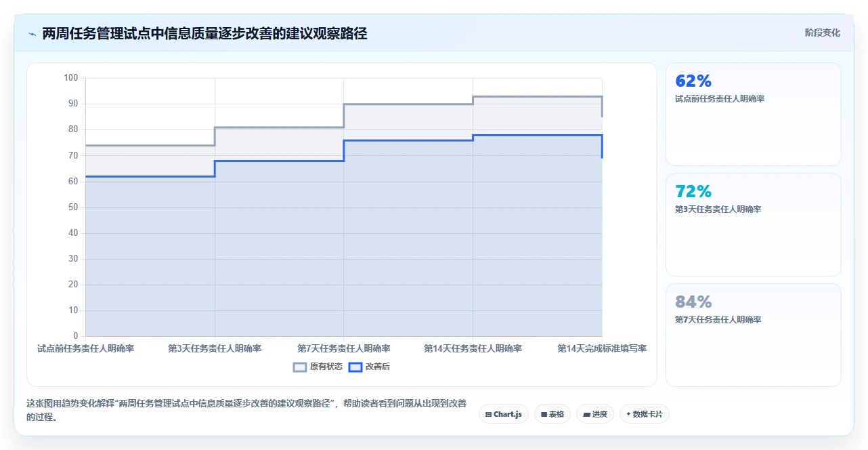Click the chart description paragraph below
This screenshot has height=450, width=868.
246,410
